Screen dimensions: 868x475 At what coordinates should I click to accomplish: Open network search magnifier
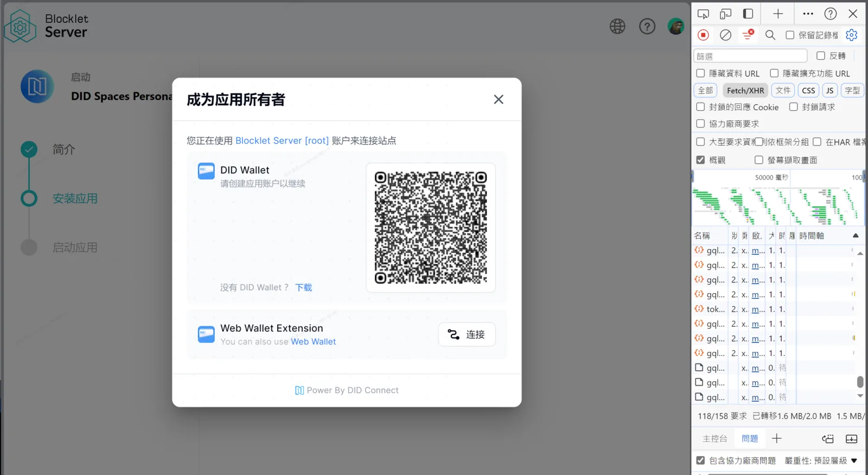pos(770,35)
